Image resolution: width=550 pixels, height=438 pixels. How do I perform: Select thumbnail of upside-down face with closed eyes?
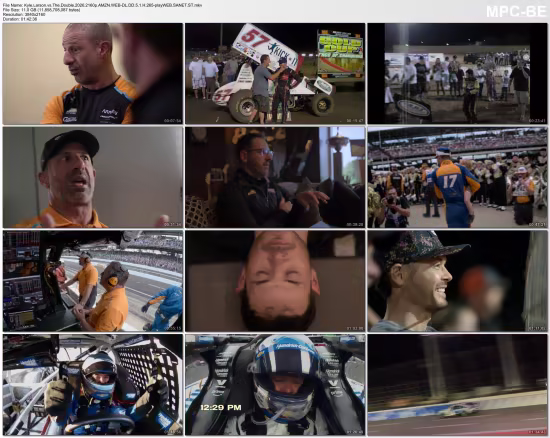pos(275,281)
